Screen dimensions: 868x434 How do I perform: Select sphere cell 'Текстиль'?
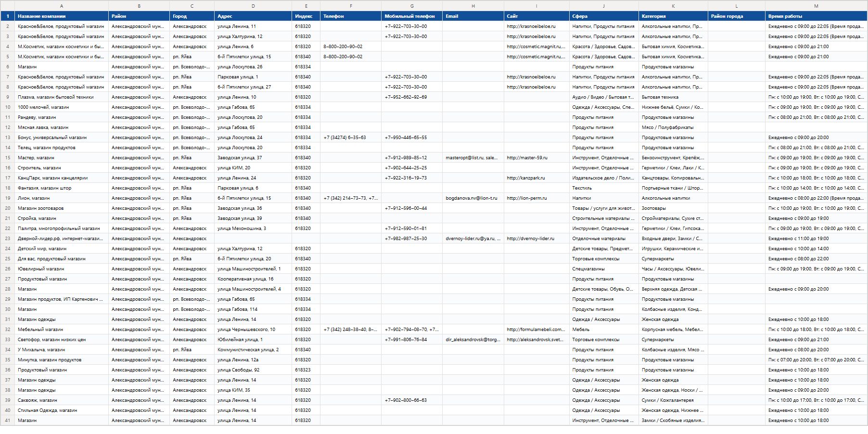click(604, 188)
